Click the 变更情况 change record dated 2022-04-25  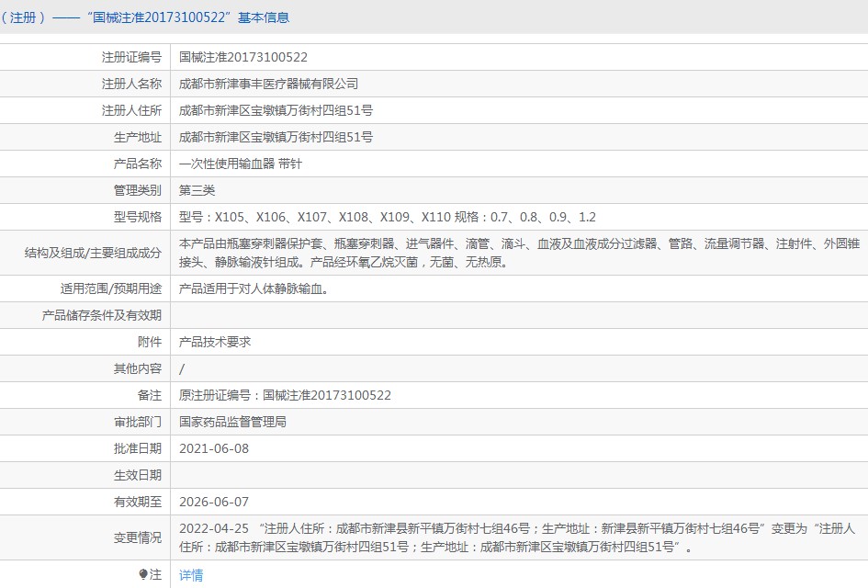coord(517,537)
